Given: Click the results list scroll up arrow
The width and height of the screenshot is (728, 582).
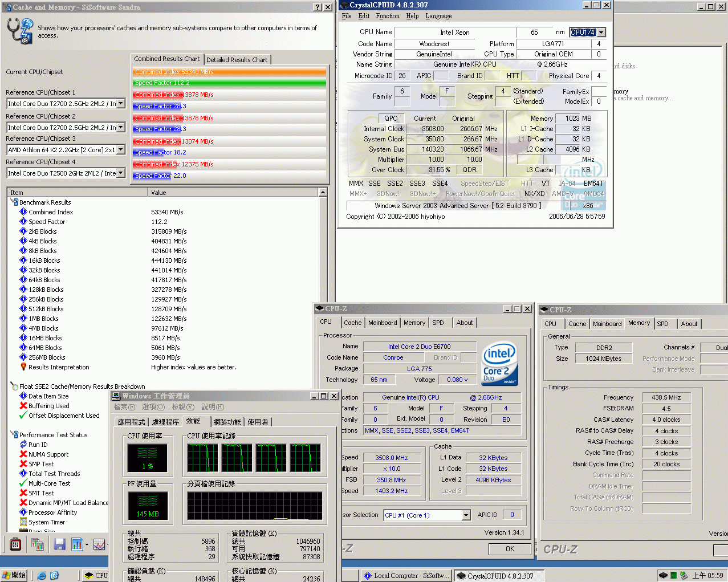Looking at the screenshot, I should tap(323, 193).
